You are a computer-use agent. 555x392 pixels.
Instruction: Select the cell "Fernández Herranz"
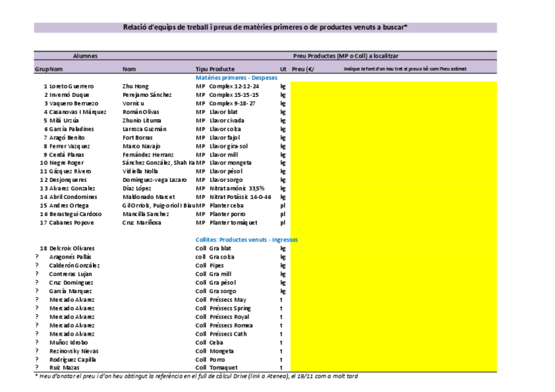(x=148, y=154)
